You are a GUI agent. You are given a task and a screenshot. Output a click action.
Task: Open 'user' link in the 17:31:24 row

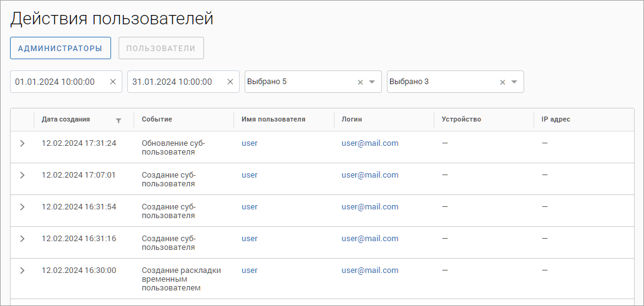(250, 143)
